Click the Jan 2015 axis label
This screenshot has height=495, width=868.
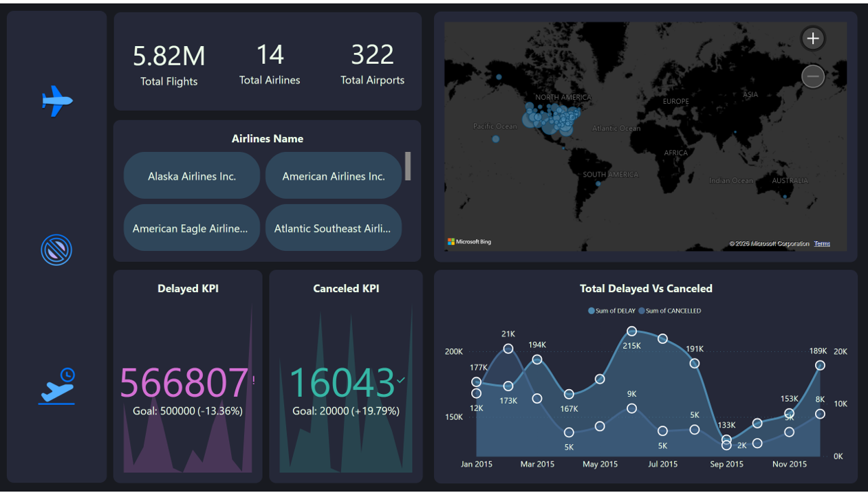point(477,464)
